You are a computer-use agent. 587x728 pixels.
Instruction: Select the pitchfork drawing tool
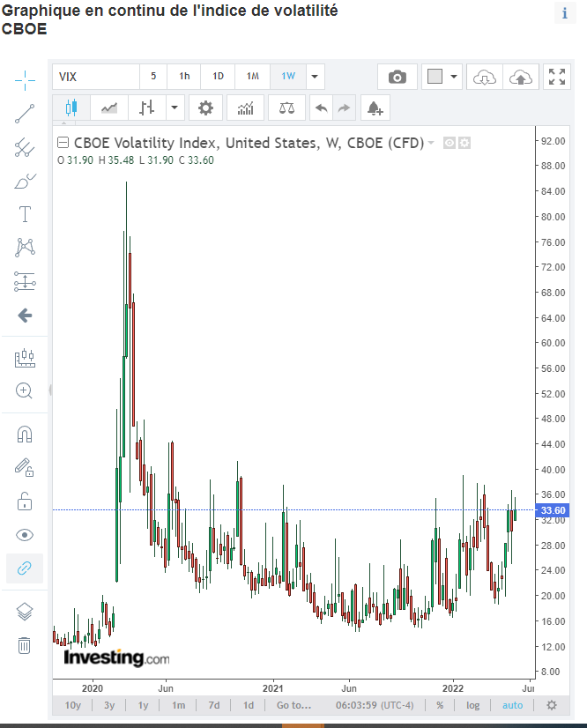pyautogui.click(x=25, y=147)
